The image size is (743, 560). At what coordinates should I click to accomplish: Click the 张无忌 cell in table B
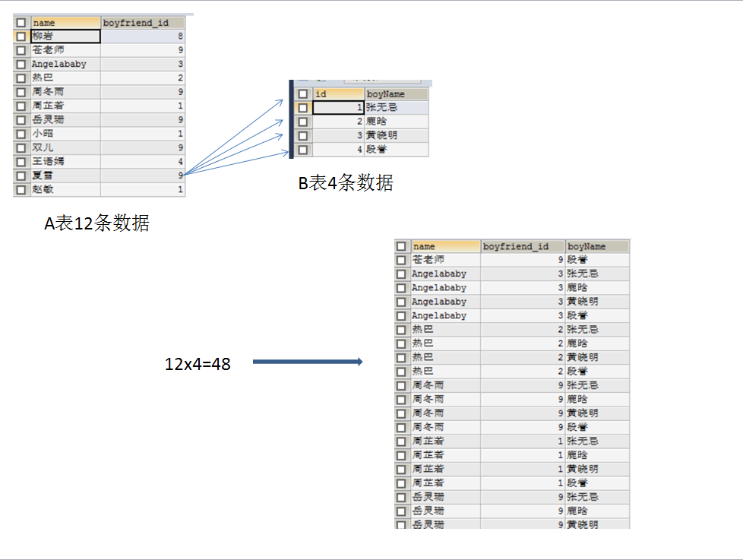coord(397,108)
